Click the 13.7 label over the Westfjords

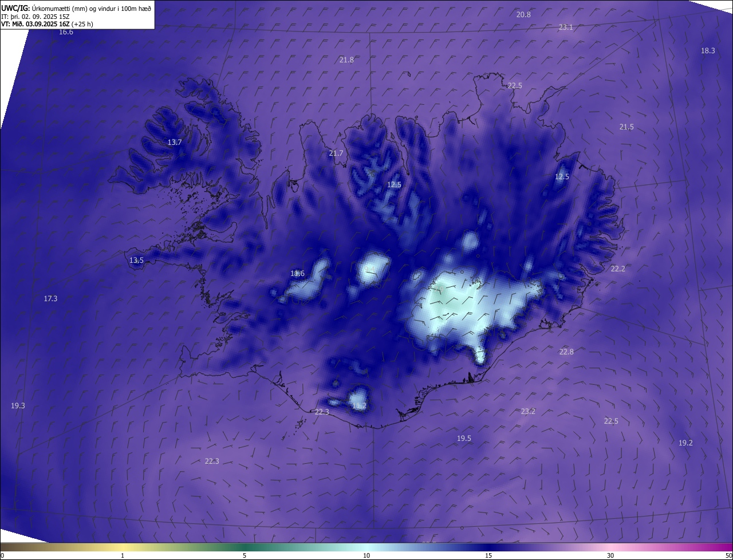pos(175,142)
